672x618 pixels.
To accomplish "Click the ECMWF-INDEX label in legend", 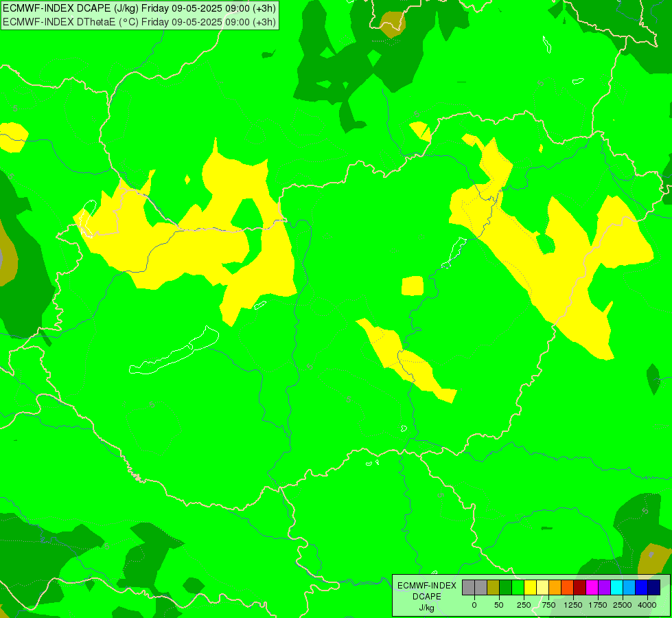I will tap(427, 586).
